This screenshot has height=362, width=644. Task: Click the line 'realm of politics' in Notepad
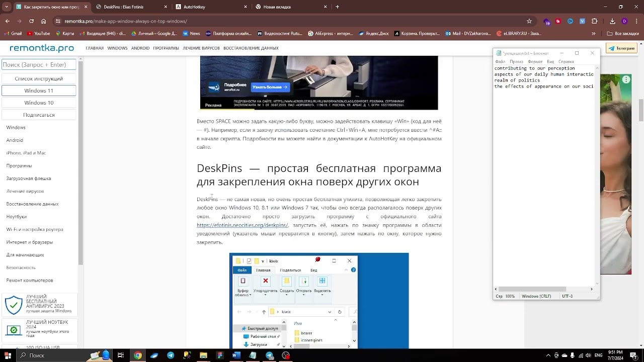(517, 80)
